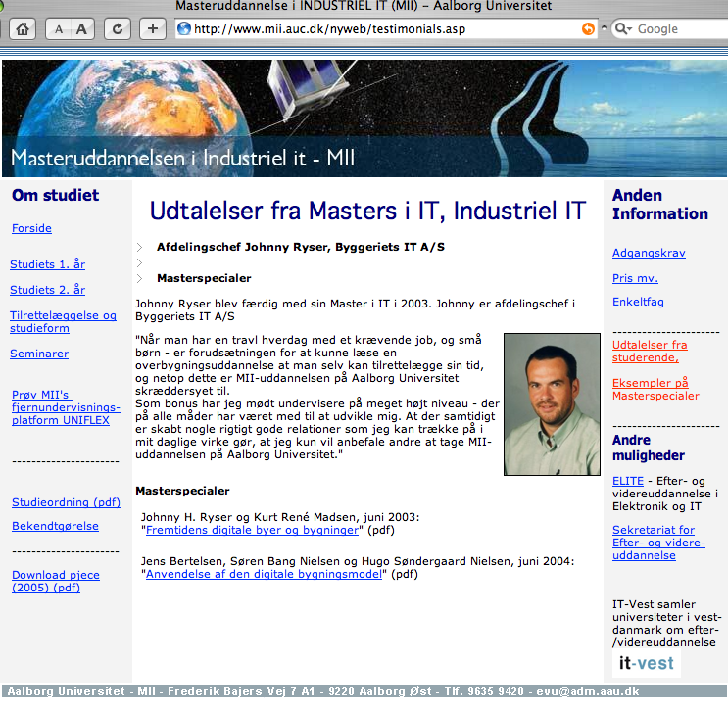Image resolution: width=728 pixels, height=708 pixels.
Task: Open Eksempler på Masterspecialer link
Action: tap(655, 389)
